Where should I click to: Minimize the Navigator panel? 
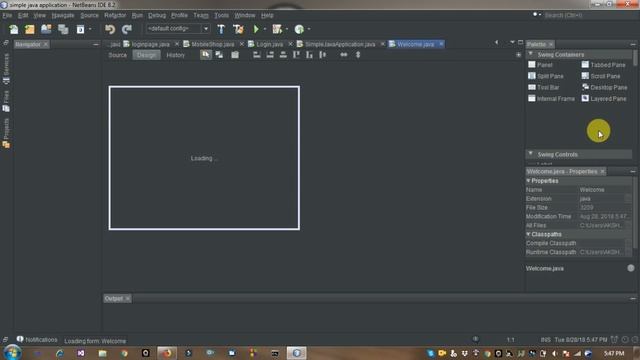pos(96,44)
